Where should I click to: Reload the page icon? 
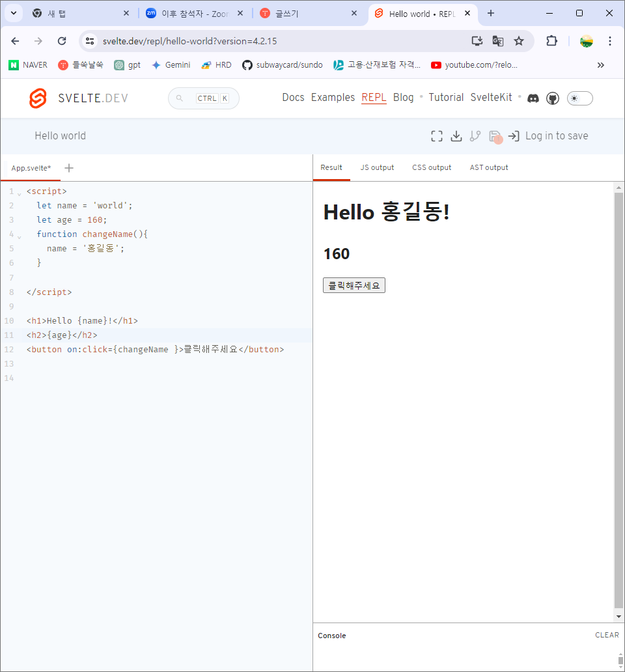62,41
